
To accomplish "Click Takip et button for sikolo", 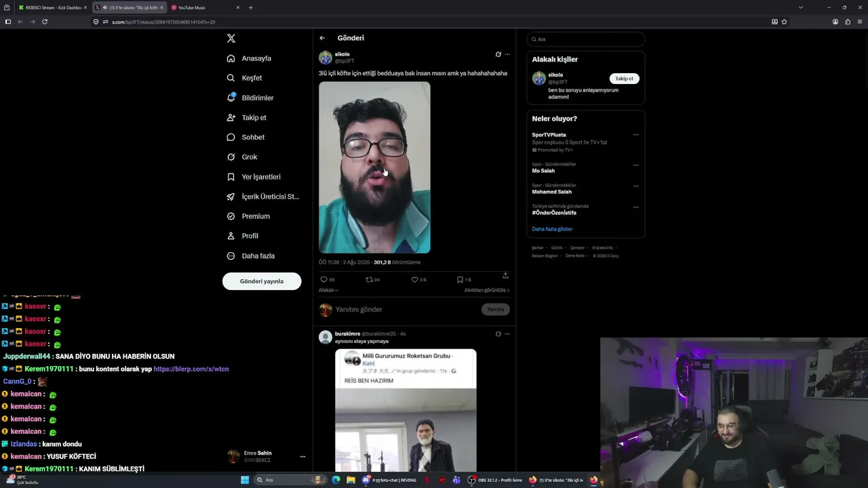I will pyautogui.click(x=624, y=79).
